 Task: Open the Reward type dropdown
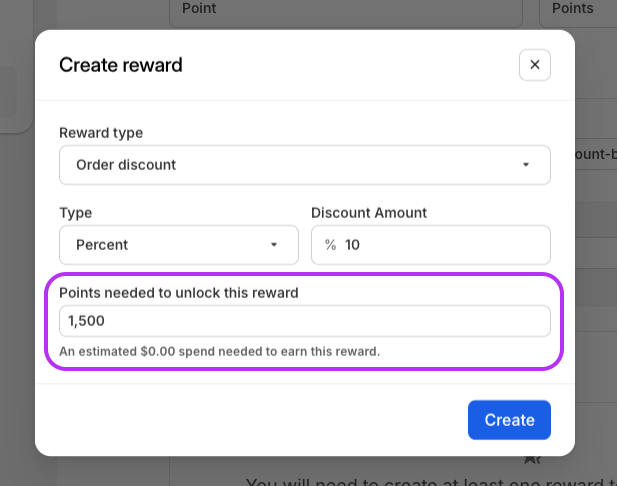tap(305, 165)
